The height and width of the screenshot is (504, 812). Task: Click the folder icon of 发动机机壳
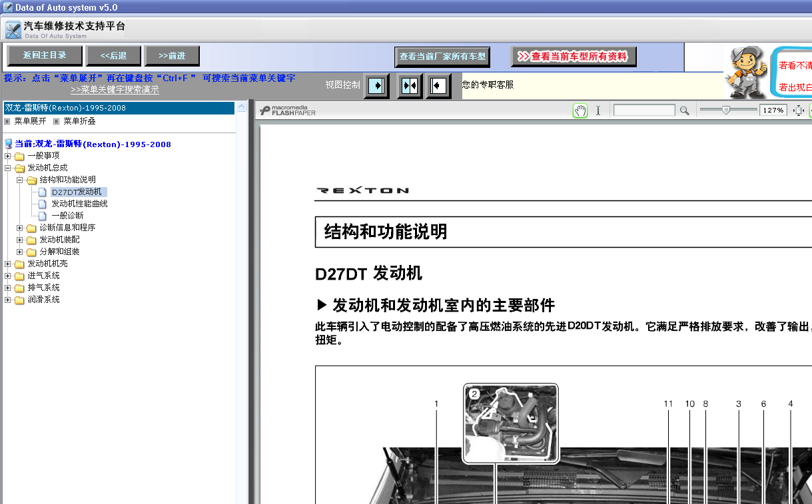pos(19,264)
